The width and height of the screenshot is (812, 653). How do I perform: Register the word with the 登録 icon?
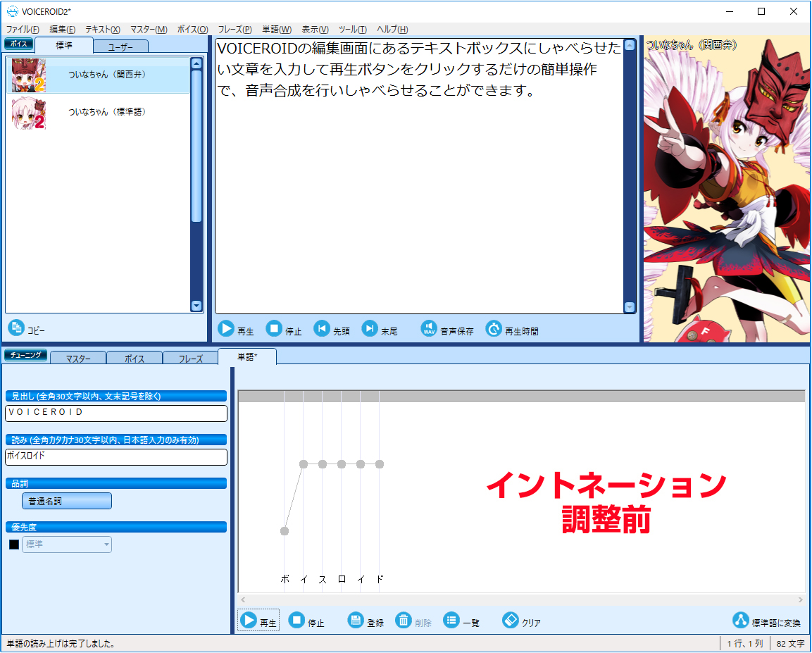[x=356, y=620]
